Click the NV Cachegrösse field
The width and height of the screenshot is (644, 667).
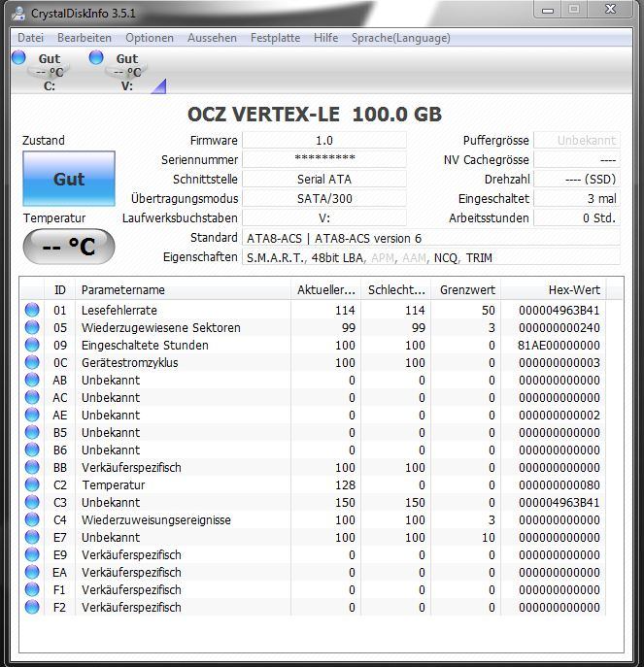(x=577, y=159)
